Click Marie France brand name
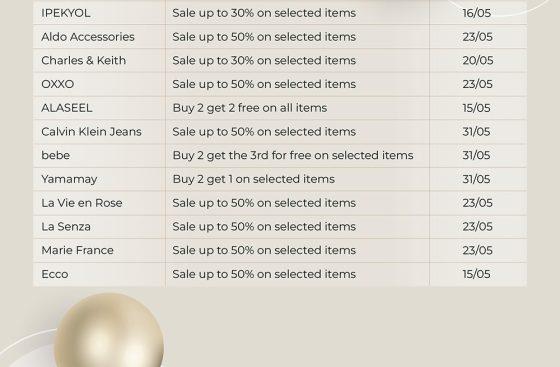 pyautogui.click(x=78, y=250)
